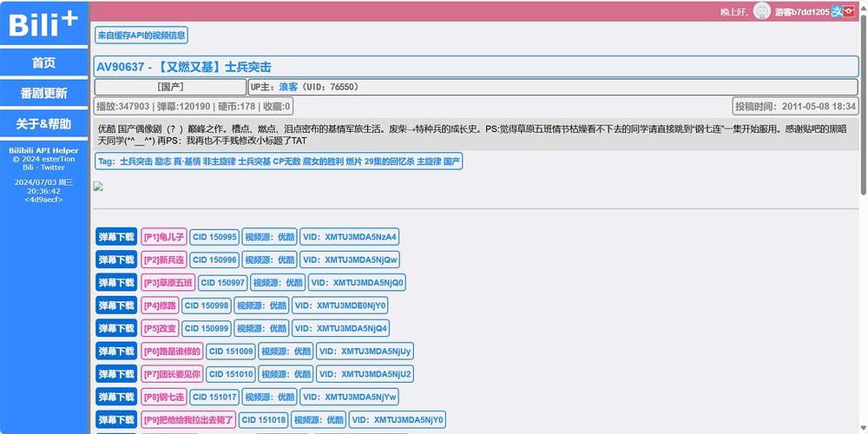The image size is (868, 434).
Task: Click CID 151009
Action: pyautogui.click(x=231, y=351)
